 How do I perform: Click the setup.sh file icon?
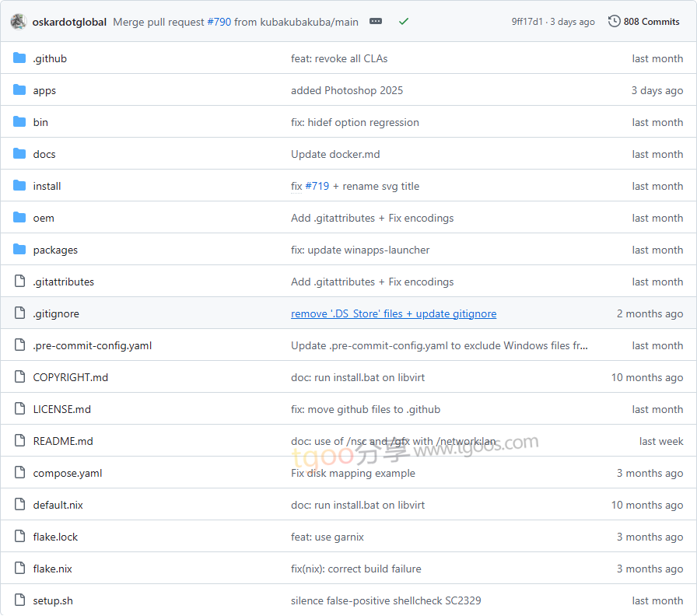click(19, 600)
